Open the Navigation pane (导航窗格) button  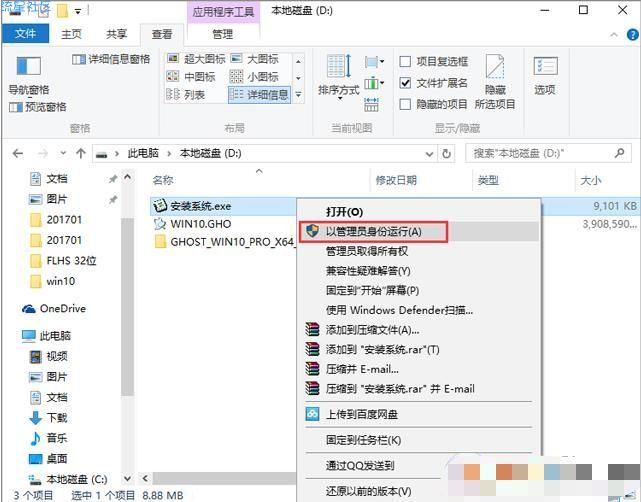pos(29,75)
